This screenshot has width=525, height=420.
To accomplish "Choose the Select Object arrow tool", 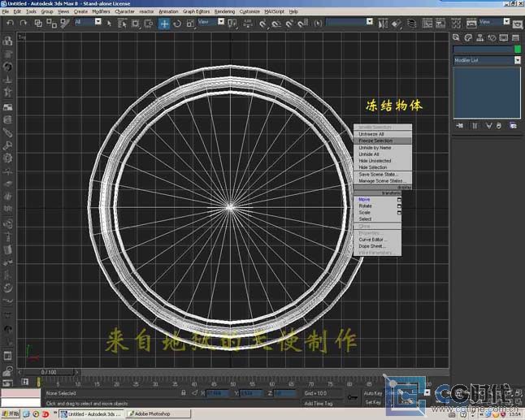I will pos(109,23).
